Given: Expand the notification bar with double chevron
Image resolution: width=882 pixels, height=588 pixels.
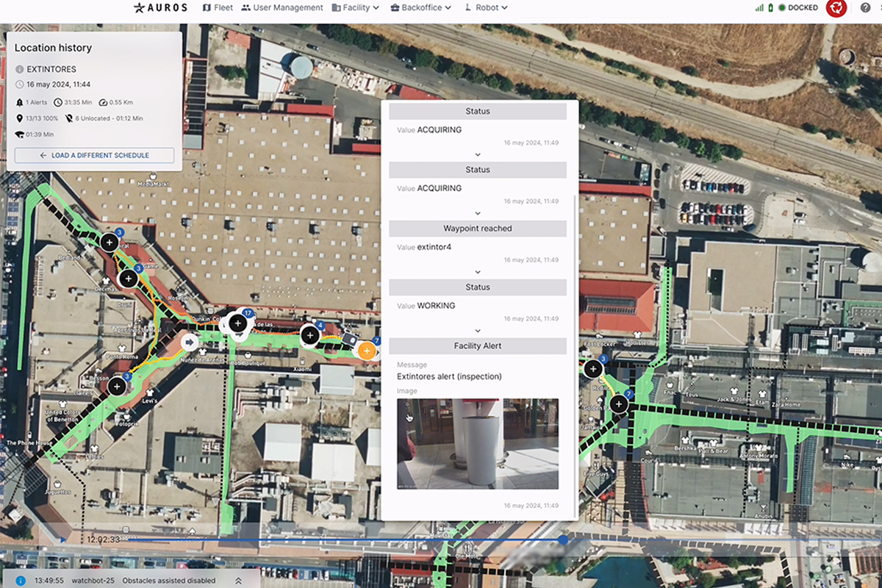Looking at the screenshot, I should point(238,581).
